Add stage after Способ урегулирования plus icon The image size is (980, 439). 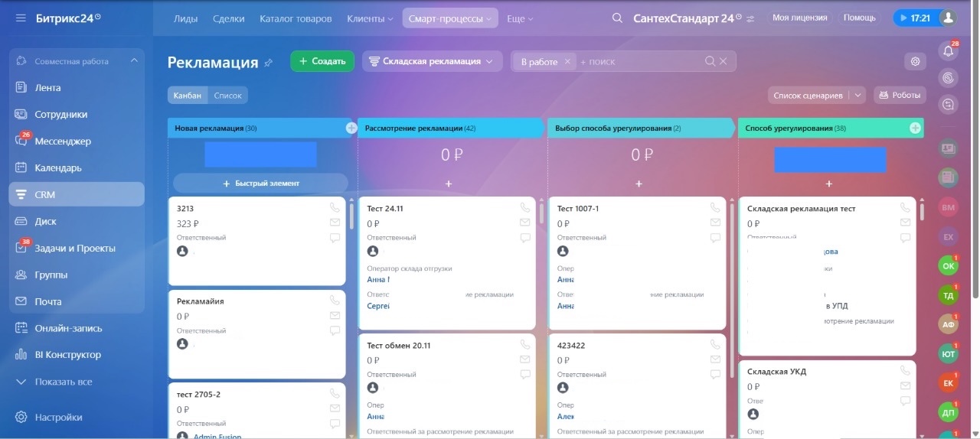(x=915, y=128)
